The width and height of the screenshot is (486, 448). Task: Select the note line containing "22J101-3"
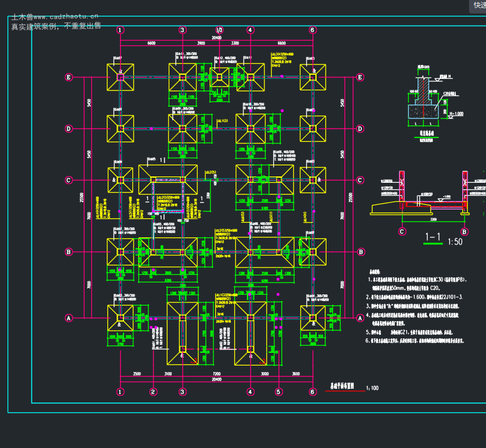[x=414, y=297]
